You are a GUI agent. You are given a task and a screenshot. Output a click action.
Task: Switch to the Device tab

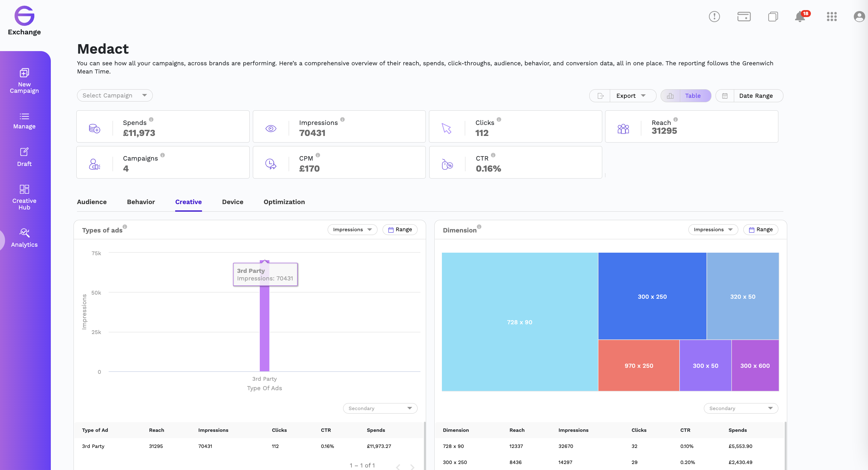[x=233, y=202]
